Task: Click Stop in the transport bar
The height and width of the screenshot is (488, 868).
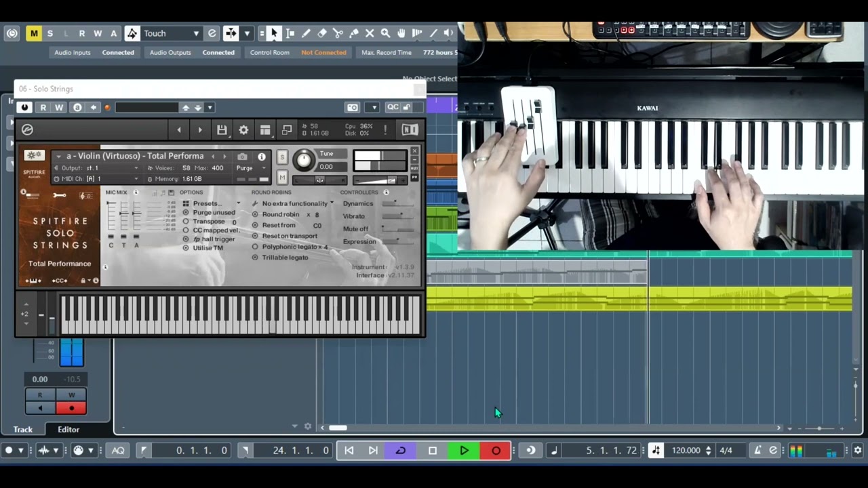Action: [x=433, y=450]
